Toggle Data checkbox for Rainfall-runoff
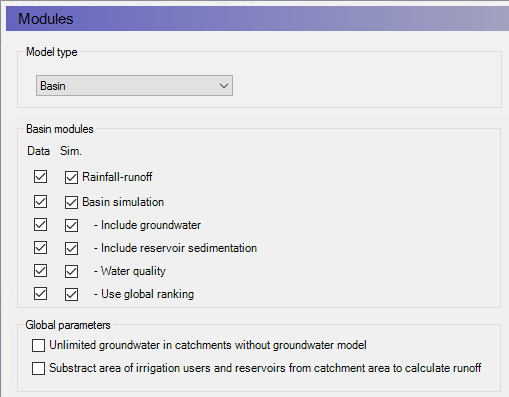509x397 pixels. (x=40, y=177)
